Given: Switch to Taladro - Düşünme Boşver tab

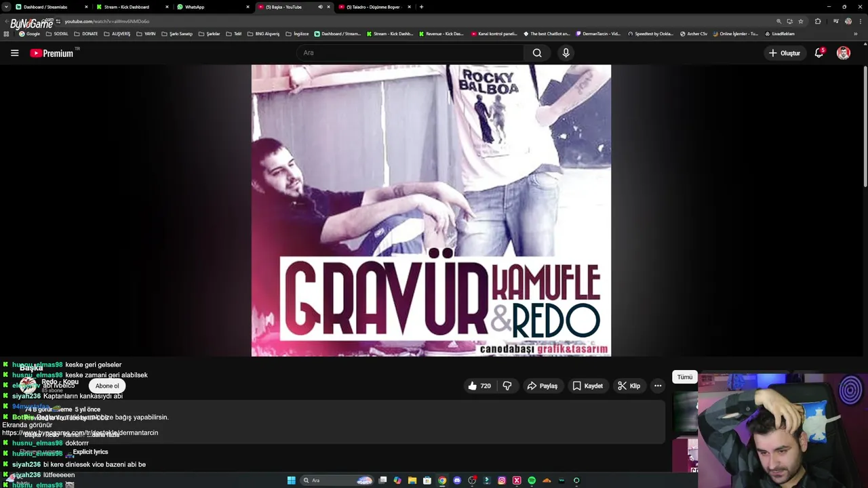Looking at the screenshot, I should 374,7.
